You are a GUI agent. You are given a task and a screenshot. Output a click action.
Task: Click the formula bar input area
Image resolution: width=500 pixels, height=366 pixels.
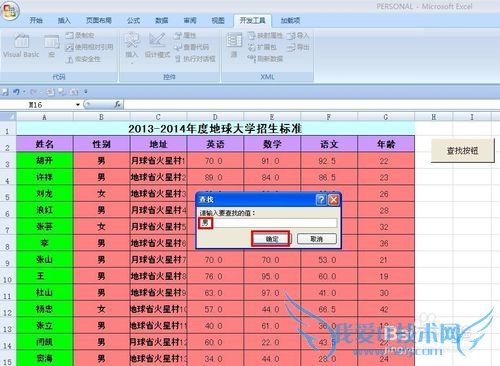tap(312, 105)
